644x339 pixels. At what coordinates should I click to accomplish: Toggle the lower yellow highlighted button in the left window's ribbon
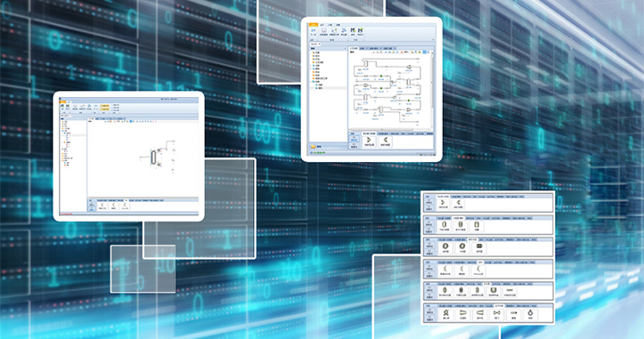coord(105,109)
